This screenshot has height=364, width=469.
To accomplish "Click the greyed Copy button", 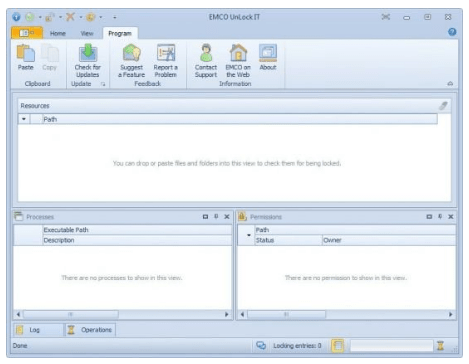I will point(49,57).
